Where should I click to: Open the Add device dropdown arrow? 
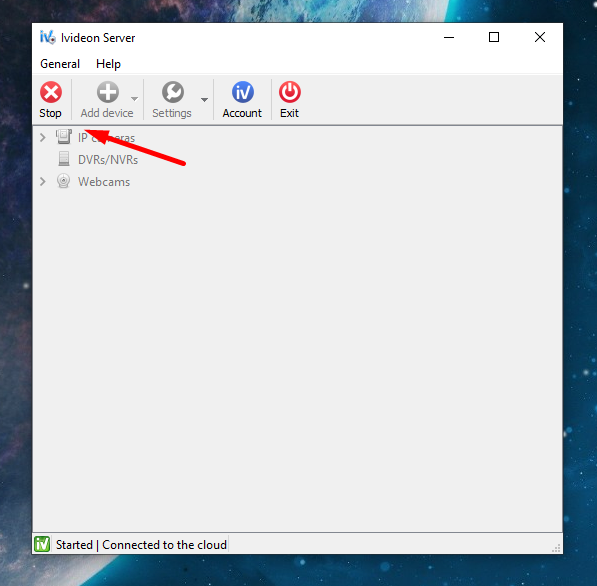coord(134,99)
